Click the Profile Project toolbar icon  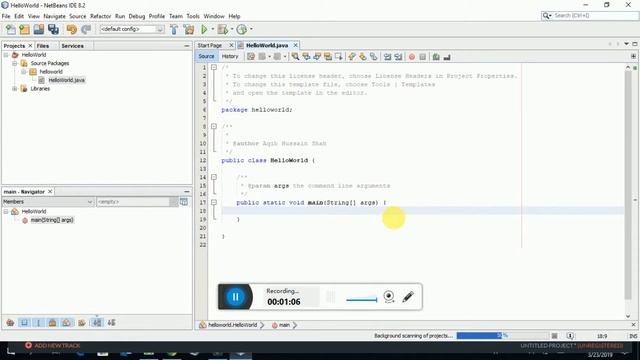pos(242,29)
